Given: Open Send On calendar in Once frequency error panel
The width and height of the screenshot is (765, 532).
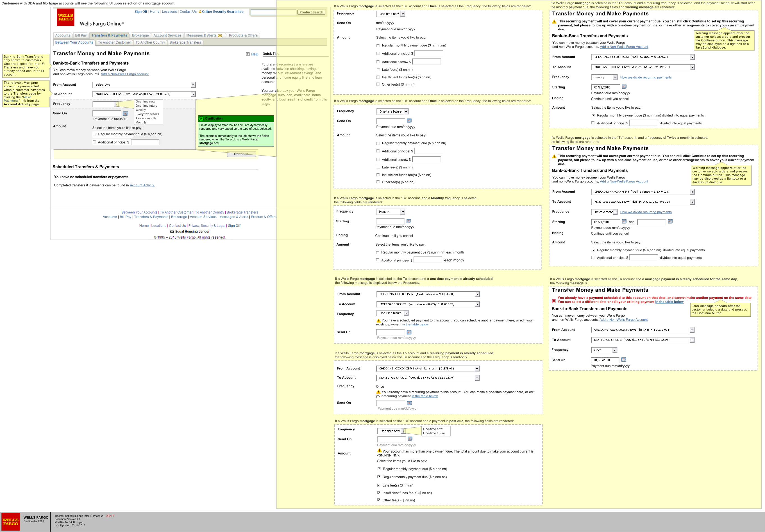Looking at the screenshot, I should pyautogui.click(x=624, y=359).
